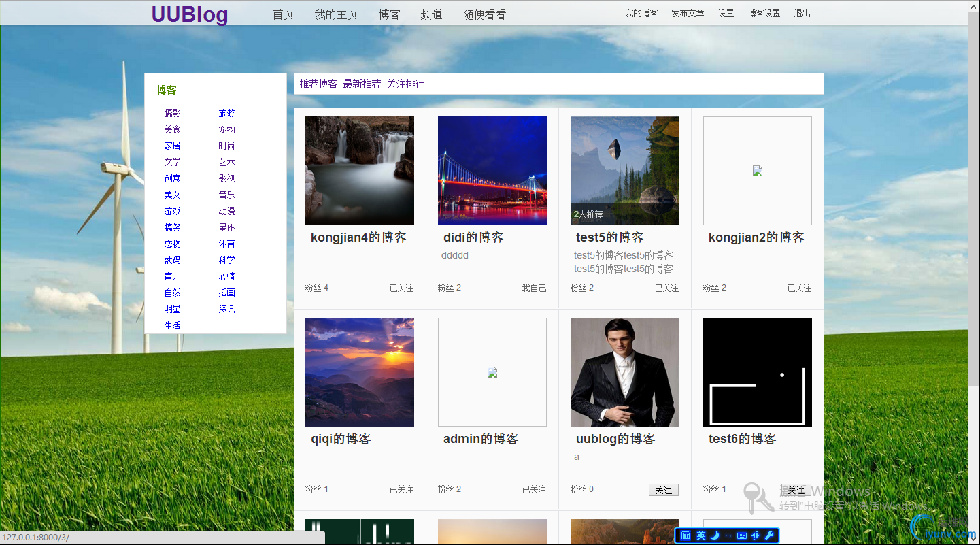This screenshot has height=545, width=980.
Task: Click 发布文章 to publish article
Action: click(x=688, y=13)
